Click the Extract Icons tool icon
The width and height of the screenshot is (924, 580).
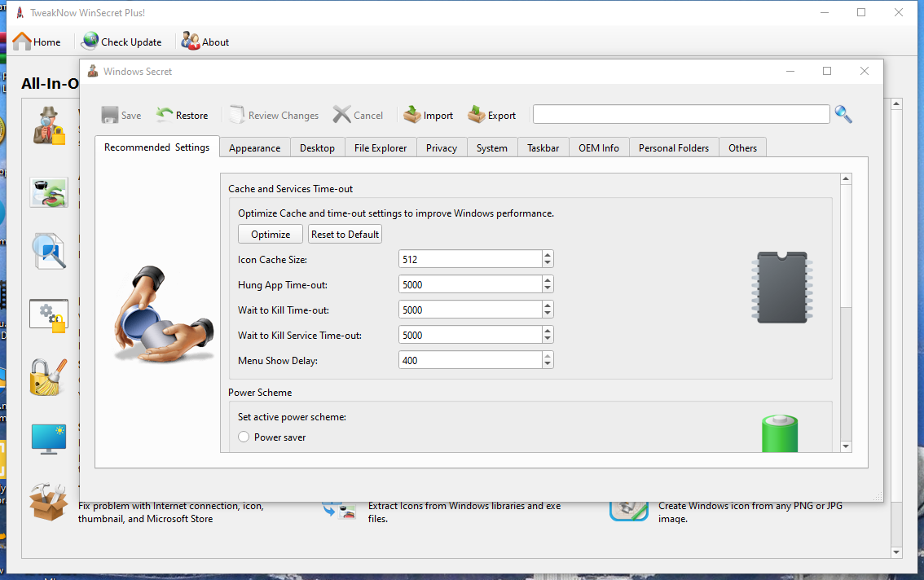tap(340, 511)
